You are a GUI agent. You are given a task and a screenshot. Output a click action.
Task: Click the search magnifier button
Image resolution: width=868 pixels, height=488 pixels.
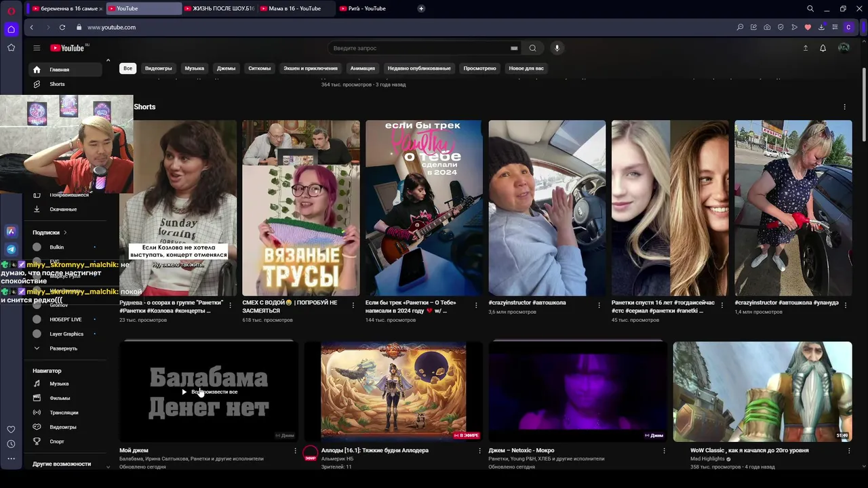click(x=532, y=48)
